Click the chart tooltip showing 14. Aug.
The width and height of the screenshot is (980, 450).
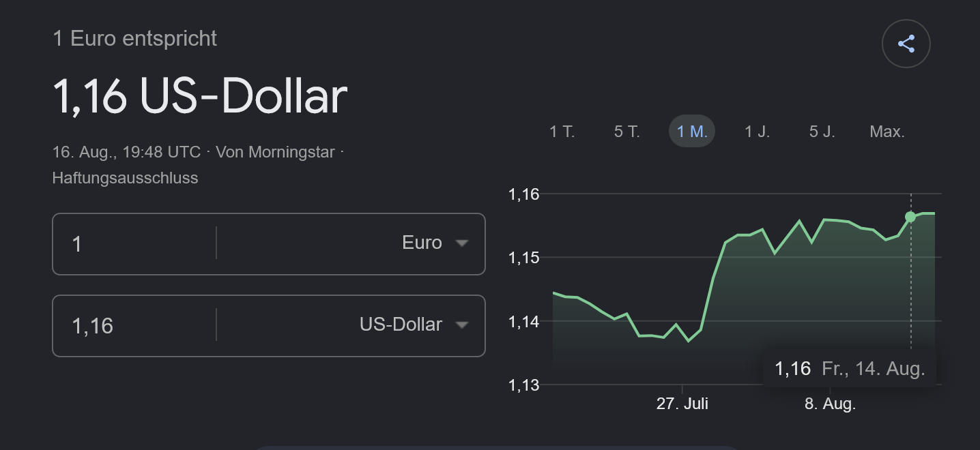click(x=850, y=369)
